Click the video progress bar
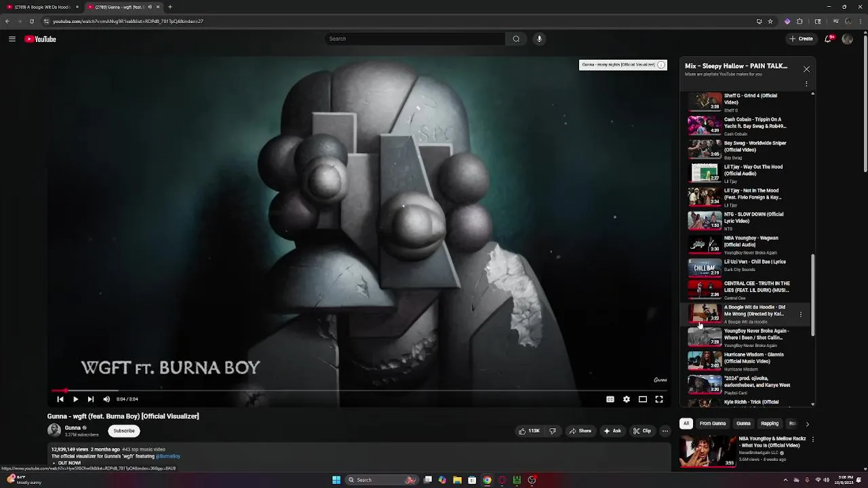 [359, 390]
